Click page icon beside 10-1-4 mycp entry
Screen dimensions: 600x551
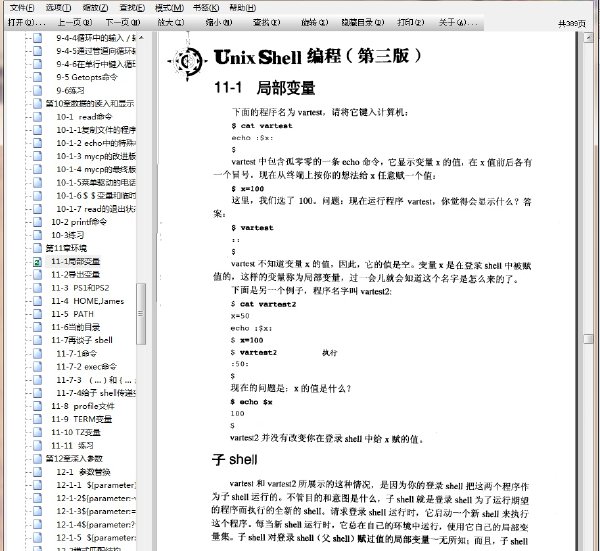[x=37, y=169]
